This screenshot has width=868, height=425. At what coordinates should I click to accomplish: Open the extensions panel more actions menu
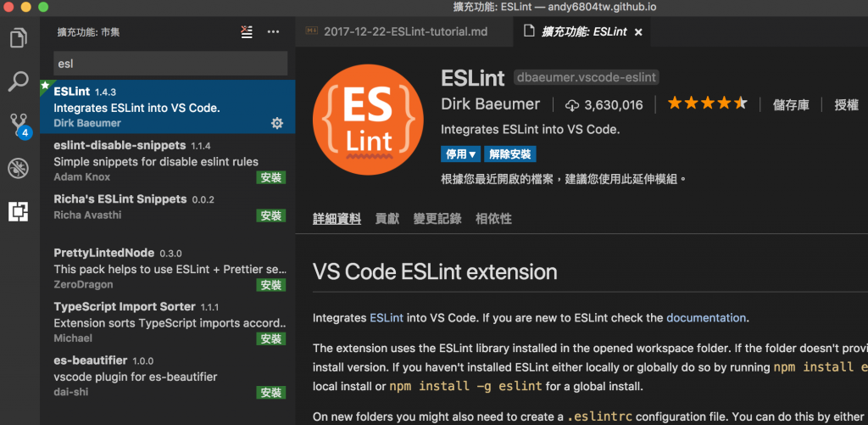click(274, 32)
